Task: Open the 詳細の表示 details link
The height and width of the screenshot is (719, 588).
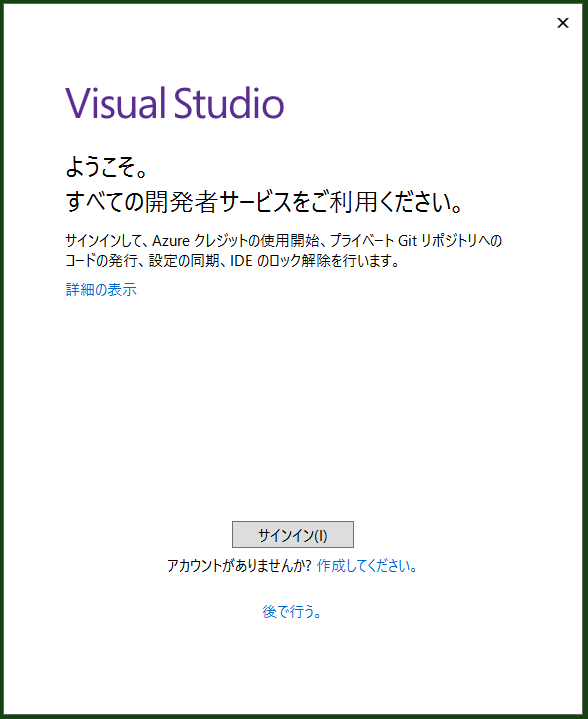Action: pyautogui.click(x=101, y=289)
